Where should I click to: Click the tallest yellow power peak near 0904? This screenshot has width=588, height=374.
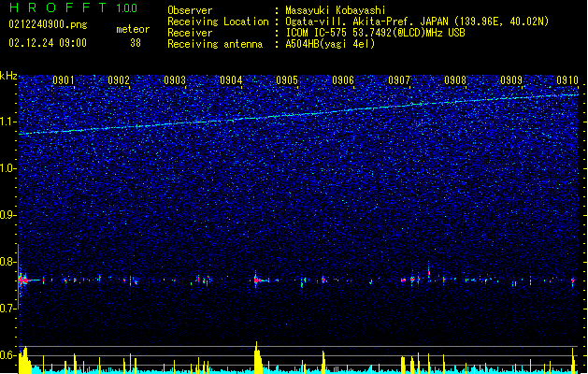pos(257,357)
